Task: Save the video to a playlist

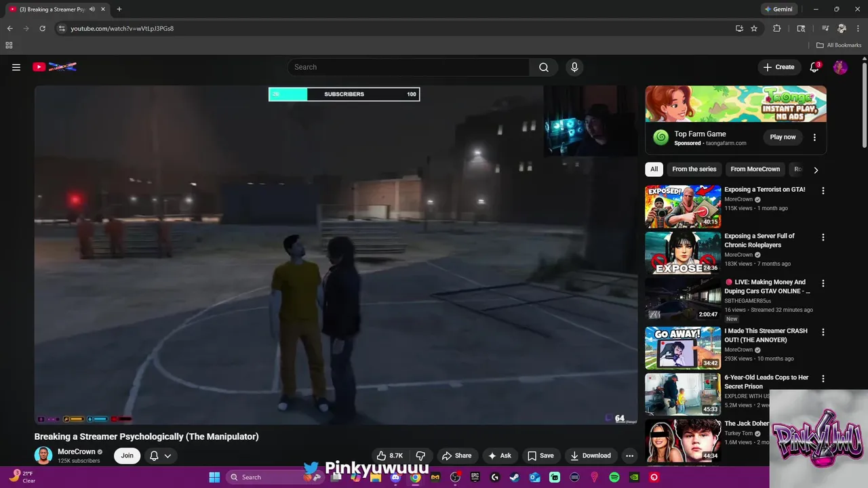Action: pos(540,455)
